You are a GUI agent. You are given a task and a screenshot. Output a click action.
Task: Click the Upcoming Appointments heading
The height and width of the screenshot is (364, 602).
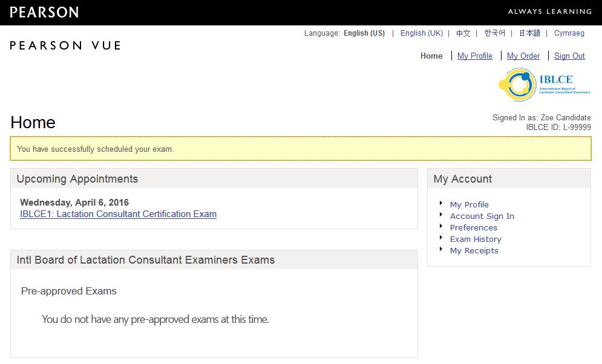[x=77, y=179]
